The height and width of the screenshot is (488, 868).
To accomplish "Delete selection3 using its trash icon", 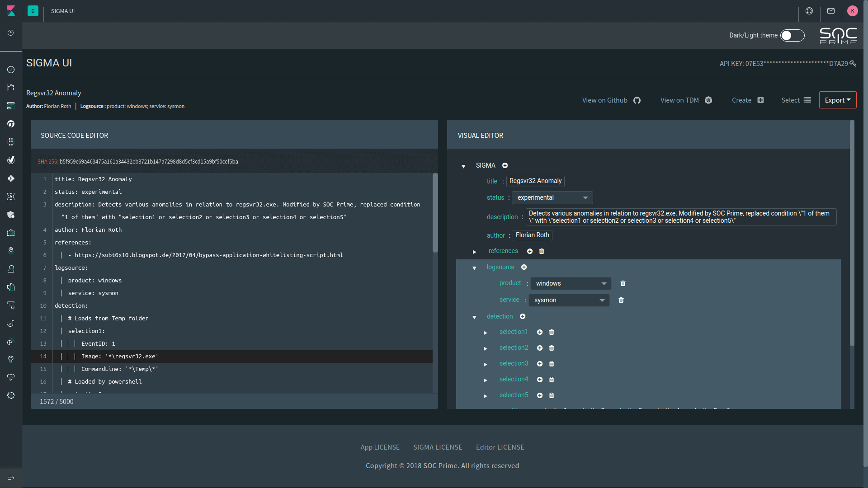I will [552, 364].
